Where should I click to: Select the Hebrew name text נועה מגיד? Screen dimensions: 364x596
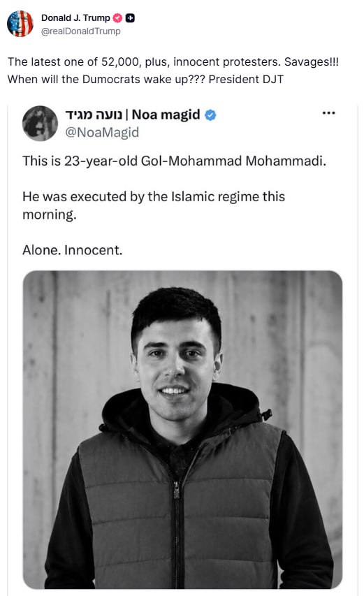pos(94,115)
